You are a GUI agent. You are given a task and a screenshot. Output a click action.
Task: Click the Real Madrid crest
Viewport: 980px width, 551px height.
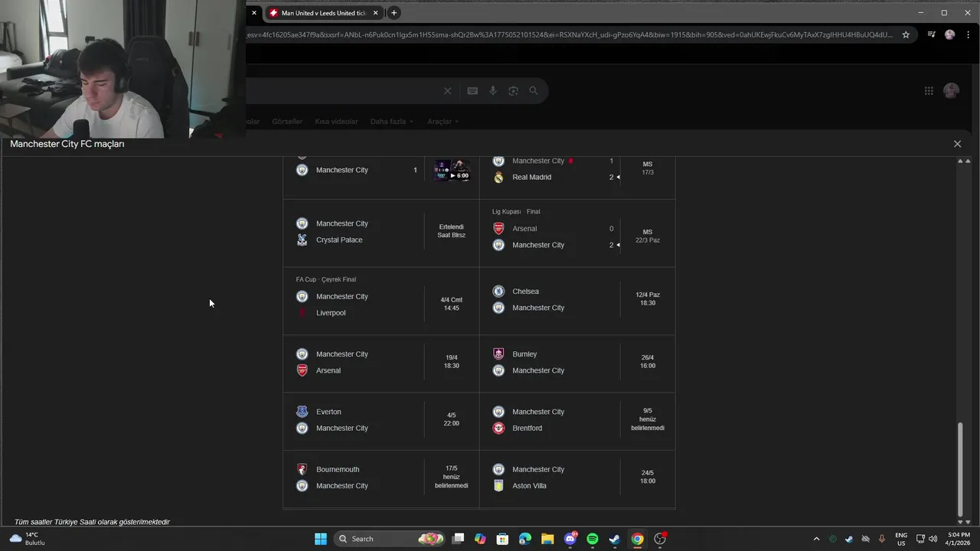498,178
